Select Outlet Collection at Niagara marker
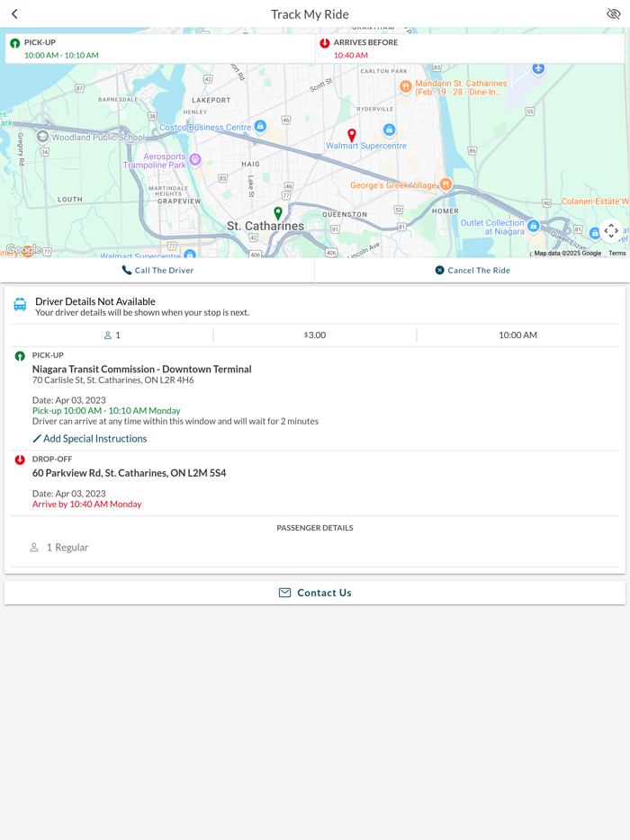Image resolution: width=630 pixels, height=840 pixels. click(533, 226)
